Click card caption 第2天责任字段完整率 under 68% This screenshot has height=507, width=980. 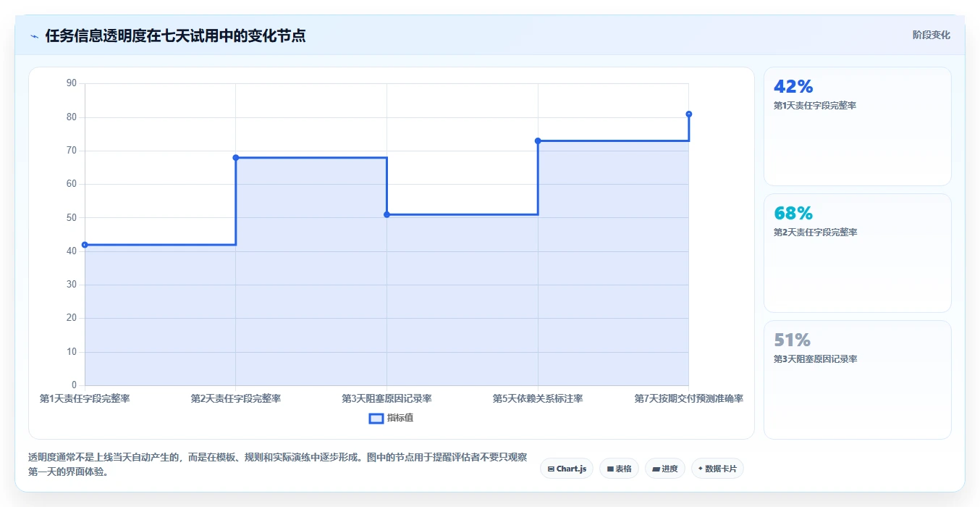coord(815,232)
